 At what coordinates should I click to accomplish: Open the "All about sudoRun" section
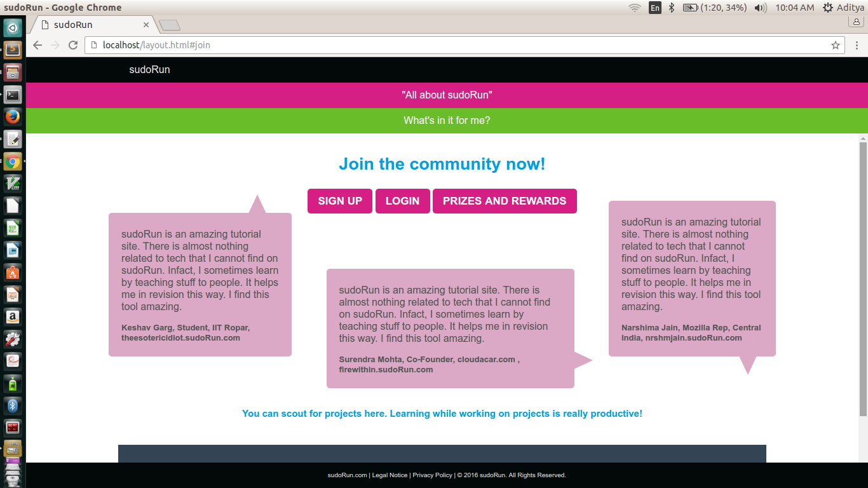coord(447,95)
